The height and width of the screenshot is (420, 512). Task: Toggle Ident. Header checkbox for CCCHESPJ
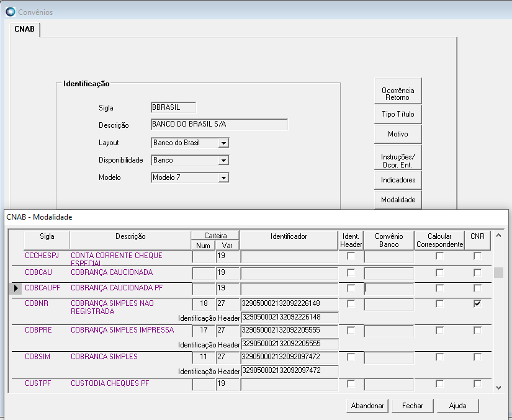[x=351, y=256]
